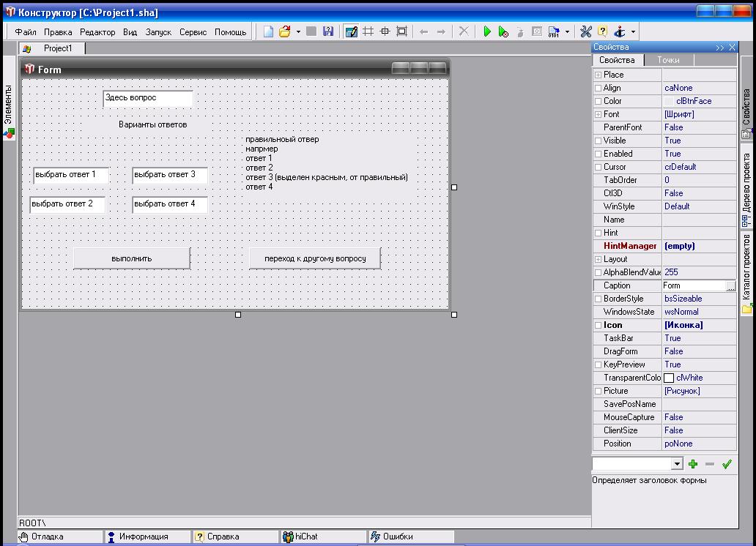Check the KeyPreview property checkbox
Viewport: 756px width, 546px height.
598,364
